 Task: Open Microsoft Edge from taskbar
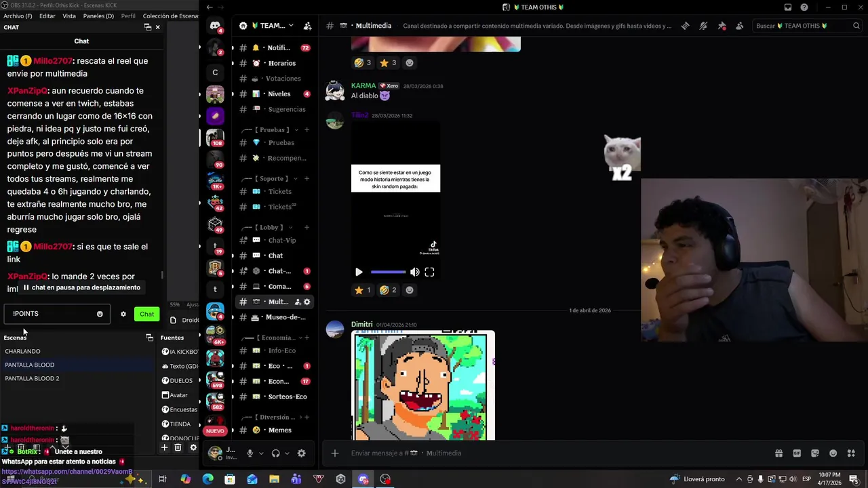pos(208,479)
